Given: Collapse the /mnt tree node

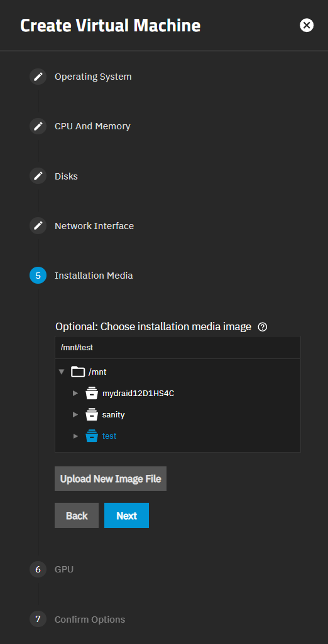Looking at the screenshot, I should (x=62, y=372).
